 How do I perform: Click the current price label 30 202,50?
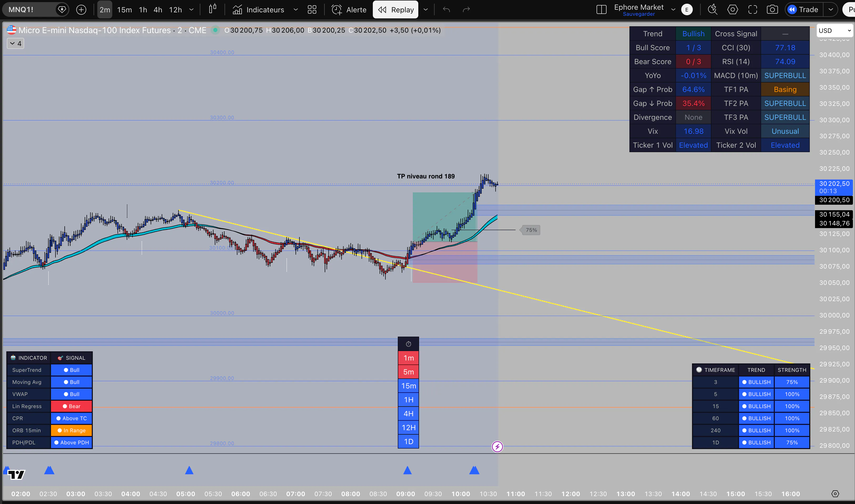pyautogui.click(x=834, y=187)
